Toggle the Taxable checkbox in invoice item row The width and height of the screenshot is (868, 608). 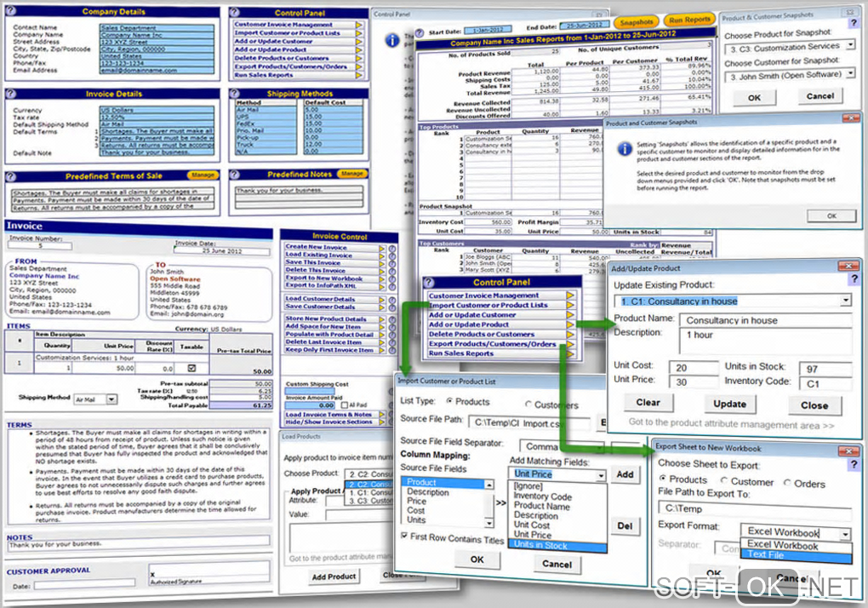[191, 368]
